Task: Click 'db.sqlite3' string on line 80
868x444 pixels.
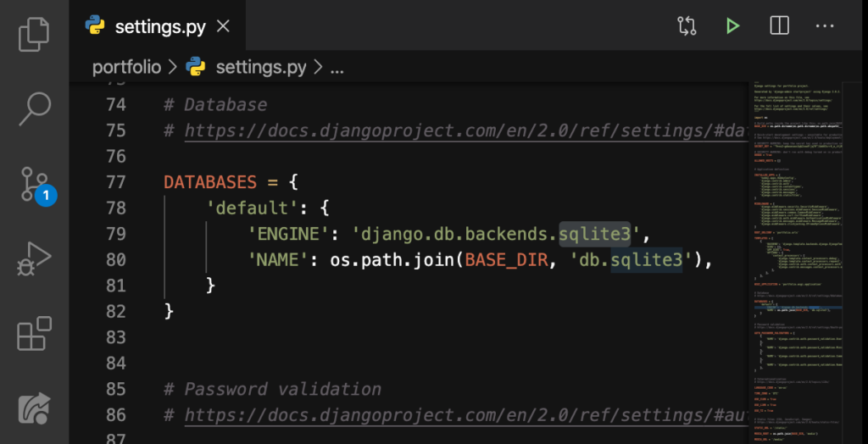Action: tap(631, 260)
